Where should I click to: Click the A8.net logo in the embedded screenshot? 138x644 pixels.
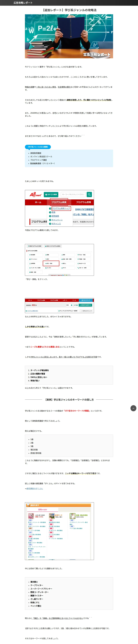point(36,194)
